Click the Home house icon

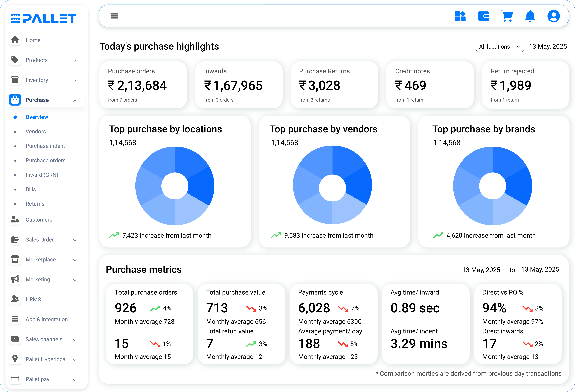click(15, 40)
